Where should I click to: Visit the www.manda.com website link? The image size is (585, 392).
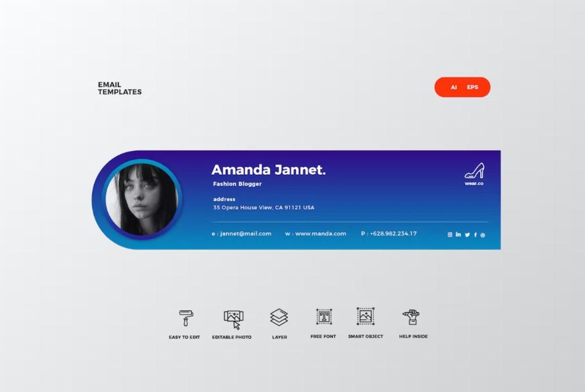[x=316, y=234]
